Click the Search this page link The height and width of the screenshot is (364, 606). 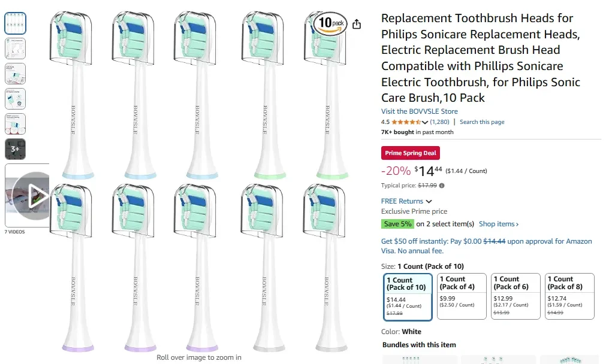tap(482, 122)
